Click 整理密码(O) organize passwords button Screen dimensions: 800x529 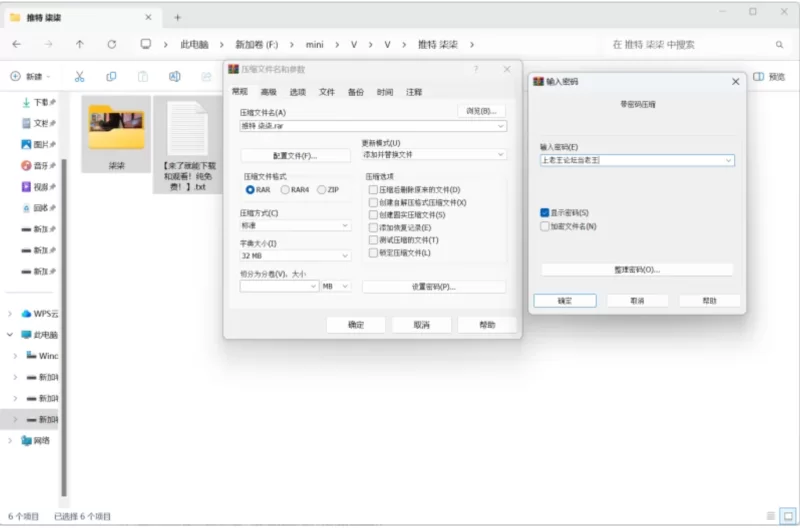pyautogui.click(x=637, y=269)
